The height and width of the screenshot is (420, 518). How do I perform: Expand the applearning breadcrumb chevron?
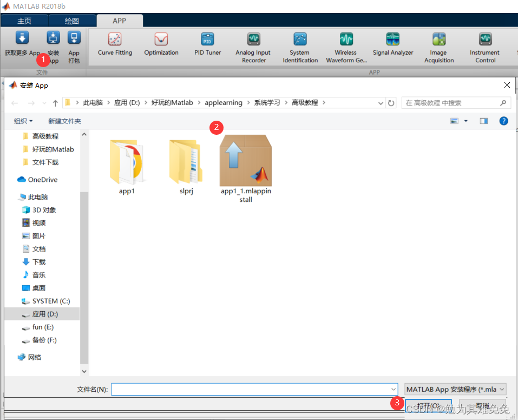coord(248,103)
